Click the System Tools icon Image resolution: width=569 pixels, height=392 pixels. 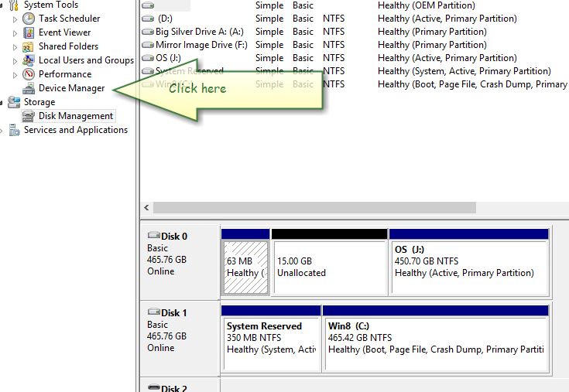coord(14,5)
